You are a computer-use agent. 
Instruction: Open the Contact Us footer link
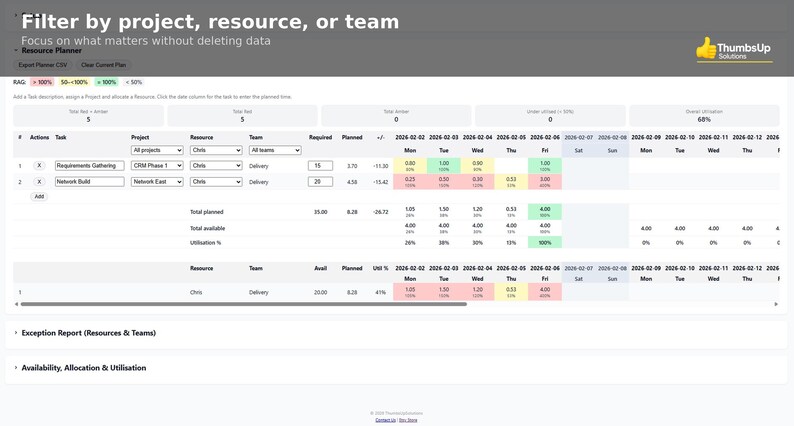click(385, 420)
